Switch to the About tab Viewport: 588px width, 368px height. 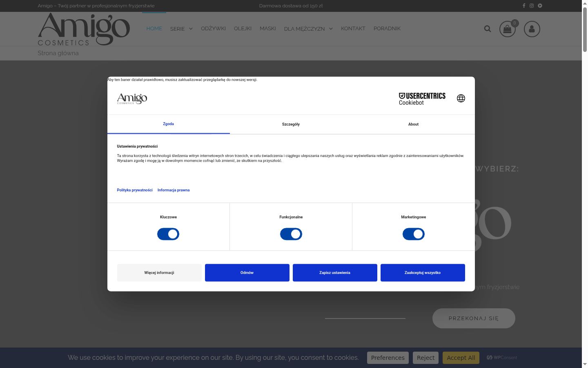pyautogui.click(x=414, y=124)
